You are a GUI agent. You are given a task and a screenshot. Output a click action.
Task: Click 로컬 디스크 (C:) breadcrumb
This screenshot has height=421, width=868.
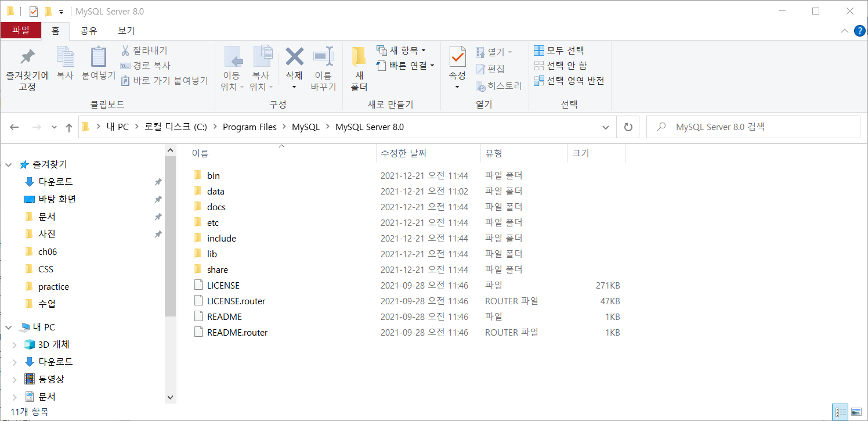tap(175, 127)
